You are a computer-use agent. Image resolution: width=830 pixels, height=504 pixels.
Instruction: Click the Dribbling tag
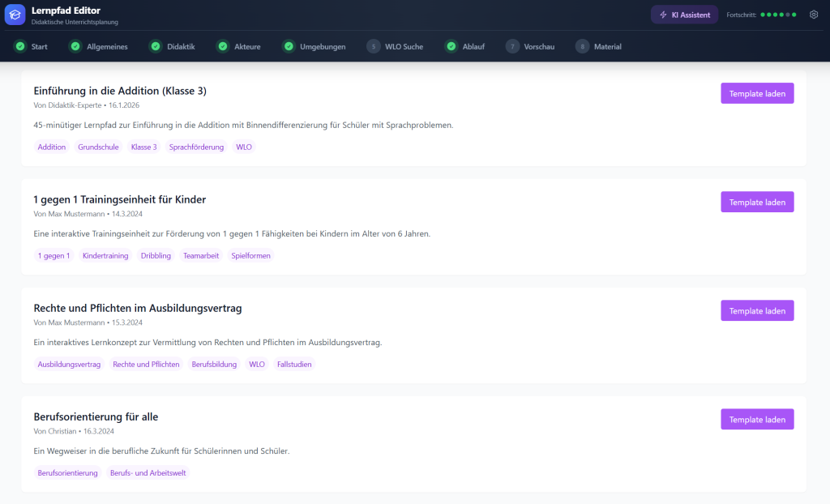click(x=156, y=255)
